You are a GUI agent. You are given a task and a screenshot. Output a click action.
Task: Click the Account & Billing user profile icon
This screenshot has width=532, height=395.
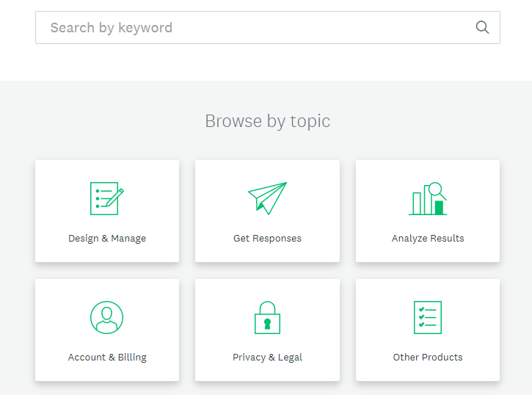(107, 318)
